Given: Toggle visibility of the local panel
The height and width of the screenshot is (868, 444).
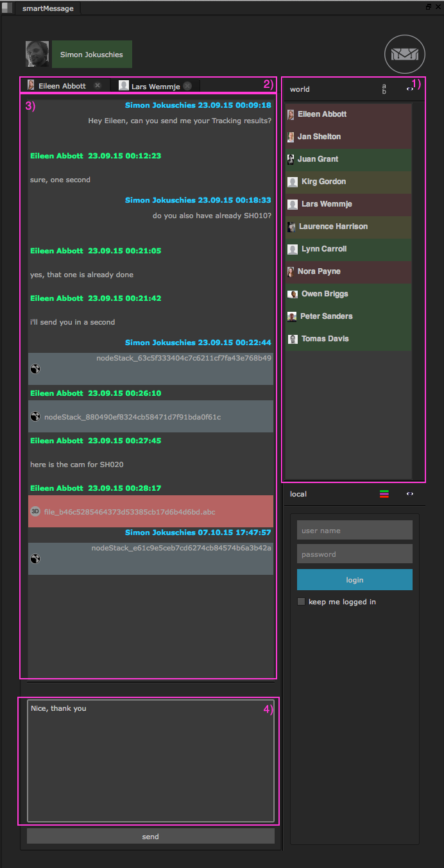Looking at the screenshot, I should click(410, 494).
